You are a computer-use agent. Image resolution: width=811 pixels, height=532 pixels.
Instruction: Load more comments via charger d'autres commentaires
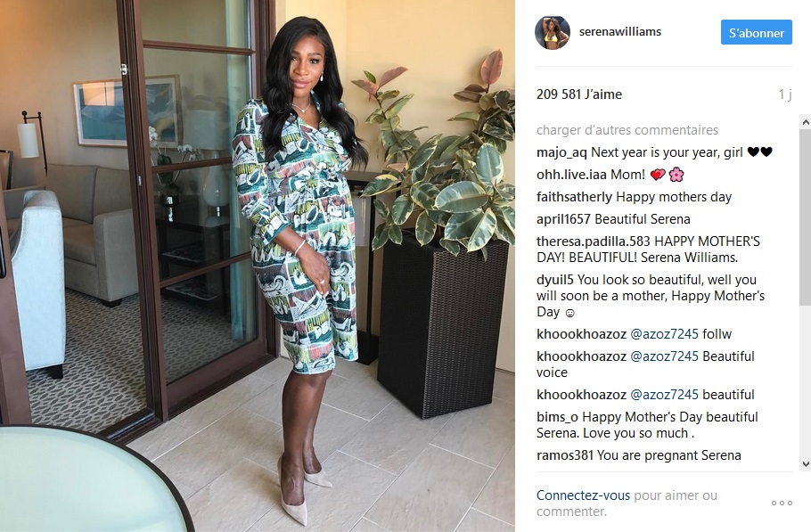(627, 130)
